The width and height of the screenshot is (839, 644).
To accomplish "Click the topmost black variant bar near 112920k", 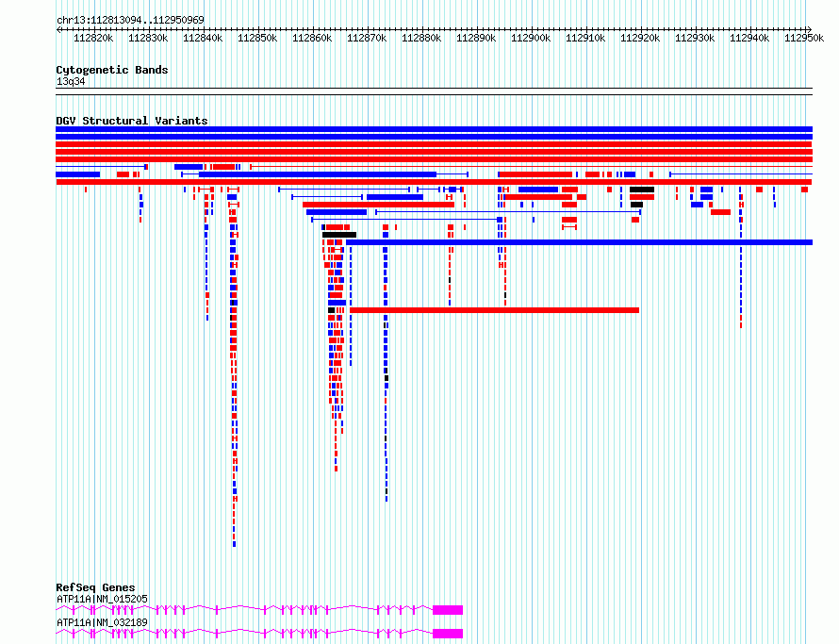I will pyautogui.click(x=642, y=190).
